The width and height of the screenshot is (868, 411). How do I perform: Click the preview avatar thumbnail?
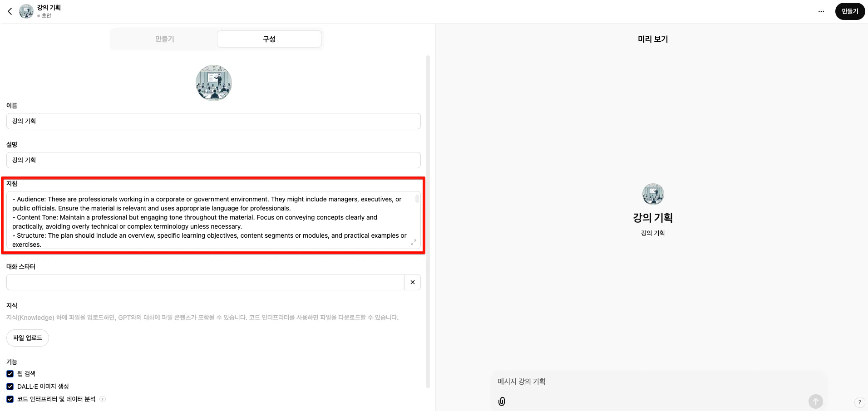[652, 194]
